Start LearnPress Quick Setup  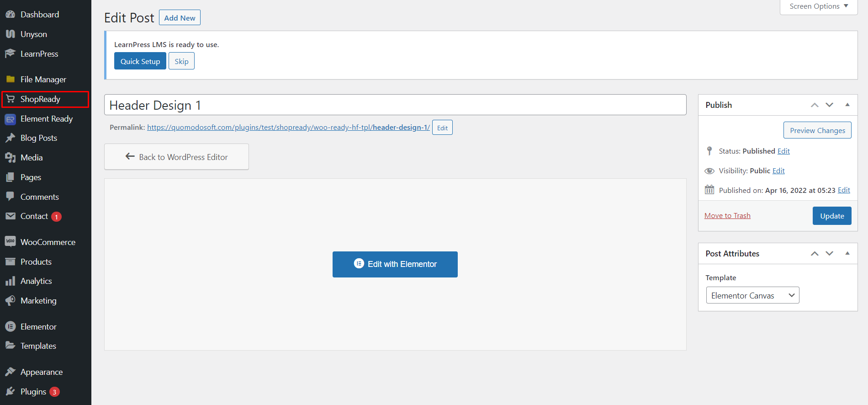click(140, 61)
